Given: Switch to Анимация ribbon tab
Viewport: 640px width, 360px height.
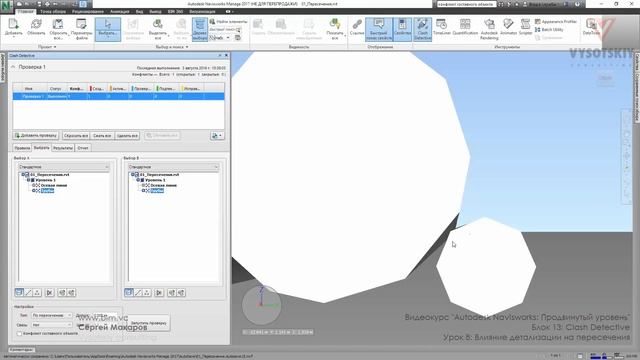Looking at the screenshot, I should [x=120, y=11].
